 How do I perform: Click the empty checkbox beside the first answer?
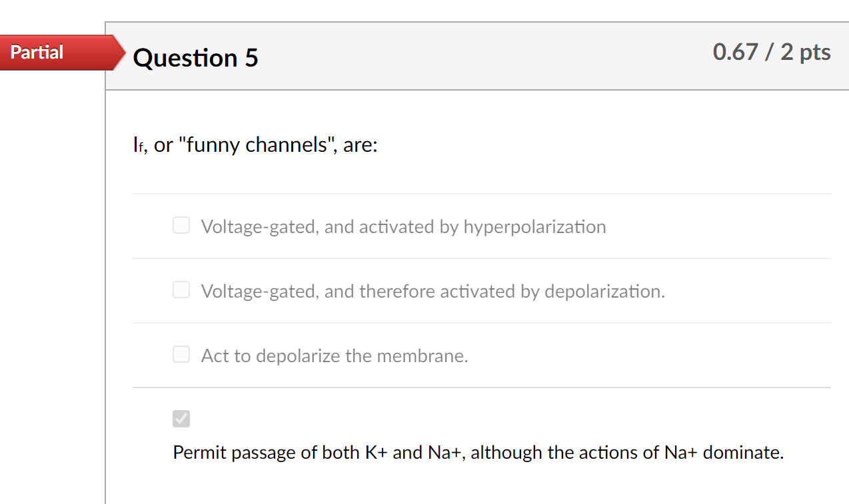pos(181,225)
